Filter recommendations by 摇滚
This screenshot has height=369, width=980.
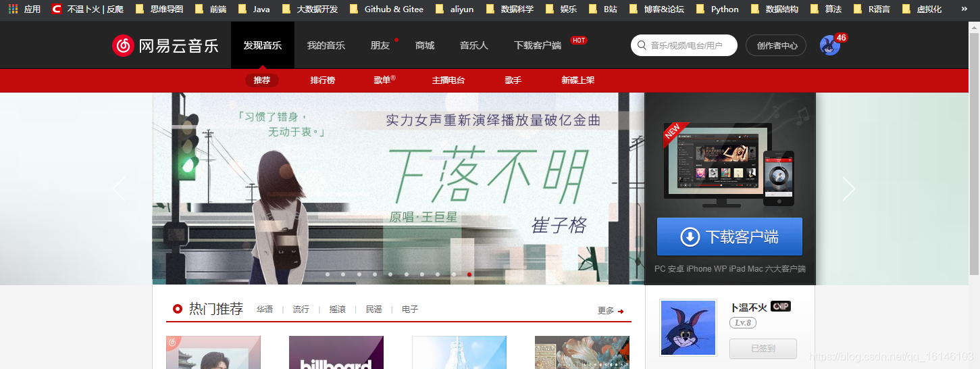click(338, 310)
